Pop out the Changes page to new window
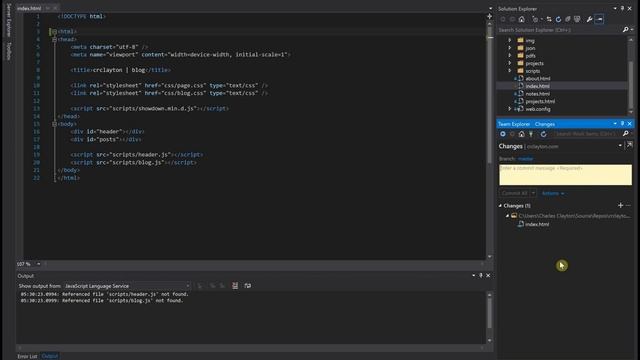This screenshot has height=360, width=640. point(630,145)
